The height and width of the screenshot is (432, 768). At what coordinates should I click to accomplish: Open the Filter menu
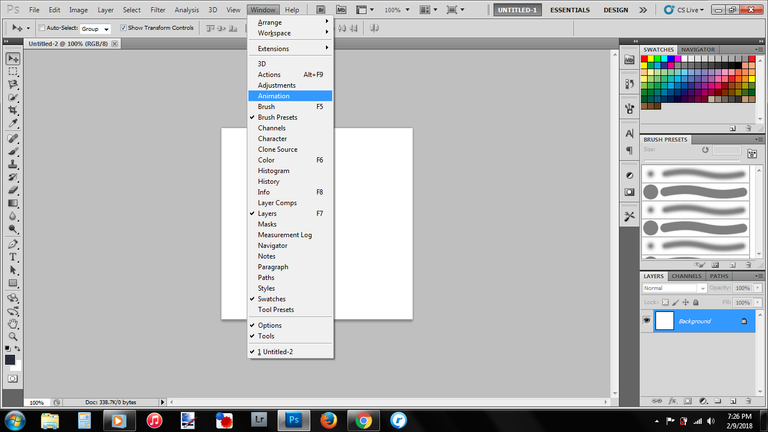158,10
